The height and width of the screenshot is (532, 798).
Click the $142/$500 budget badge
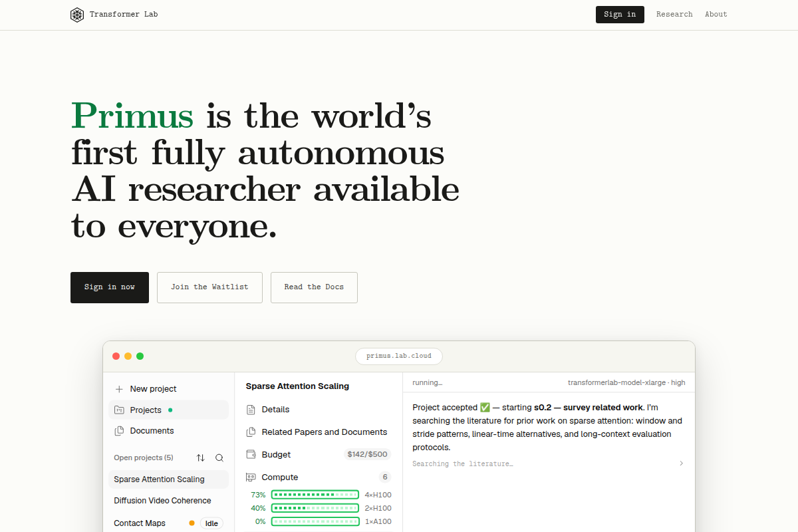[368, 455]
